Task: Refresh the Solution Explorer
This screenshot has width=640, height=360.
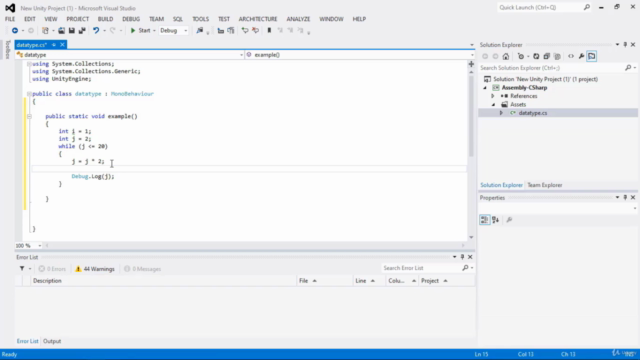Action: tap(536, 56)
